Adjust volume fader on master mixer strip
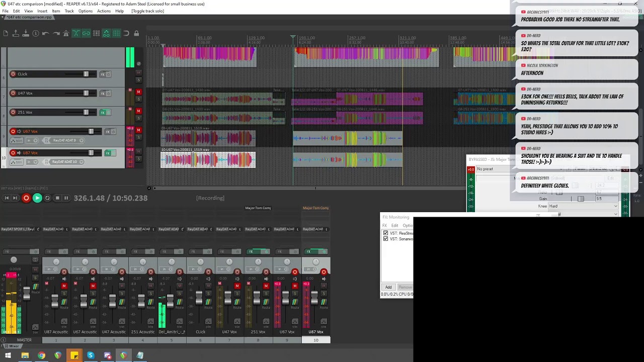Viewport: 644px width, 362px height. pyautogui.click(x=26, y=294)
